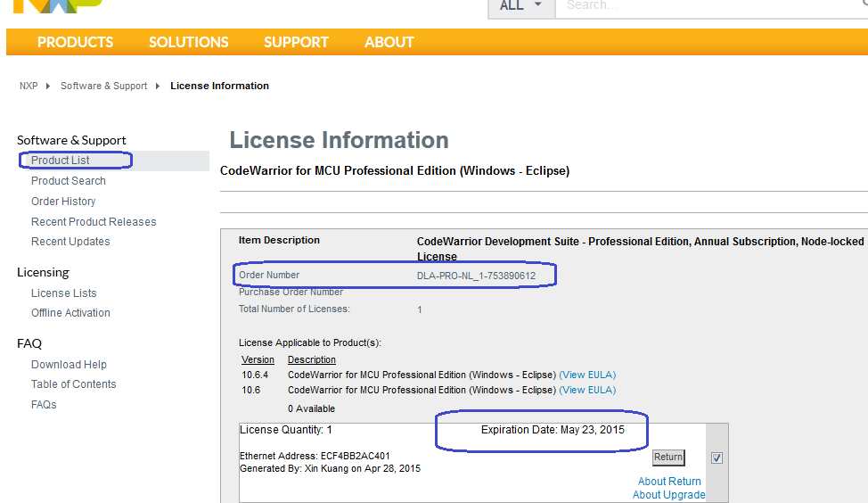
Task: Open the PRODUCTS menu
Action: (75, 42)
